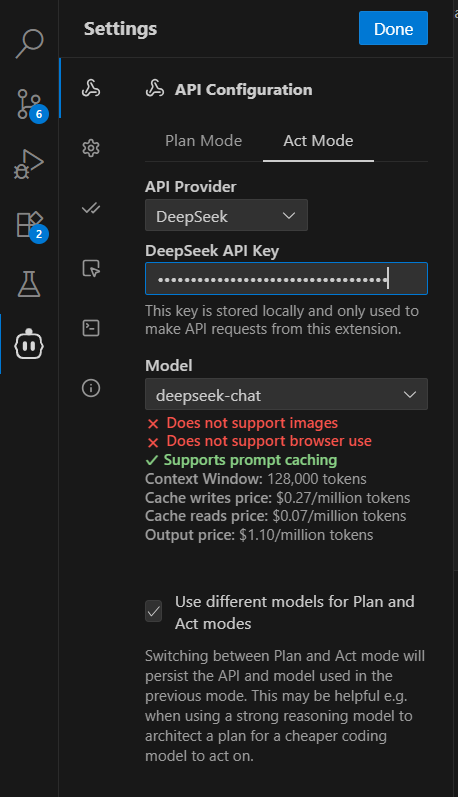Image resolution: width=458 pixels, height=797 pixels.
Task: Click 'Output price: $1.10/million tokens' text
Action: tap(259, 535)
